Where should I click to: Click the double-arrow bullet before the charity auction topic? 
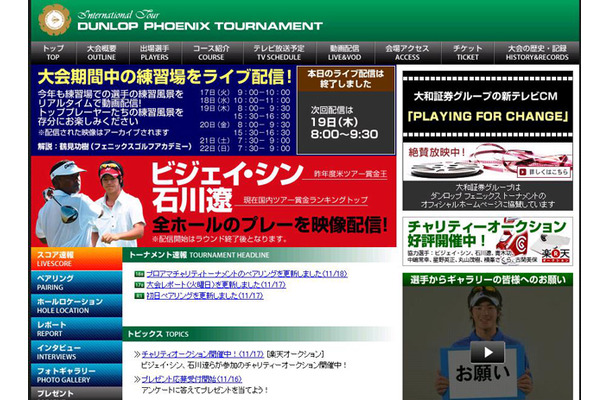pyautogui.click(x=137, y=354)
